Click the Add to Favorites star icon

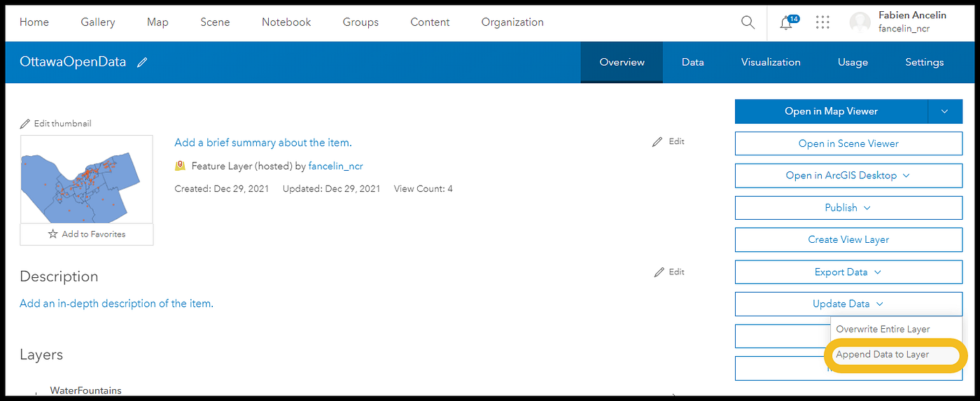point(52,234)
